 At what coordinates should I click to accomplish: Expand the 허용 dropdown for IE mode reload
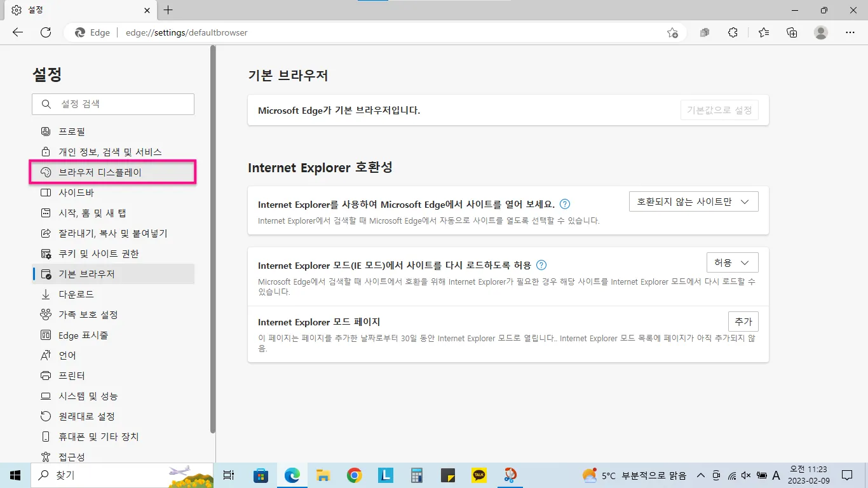tap(732, 262)
